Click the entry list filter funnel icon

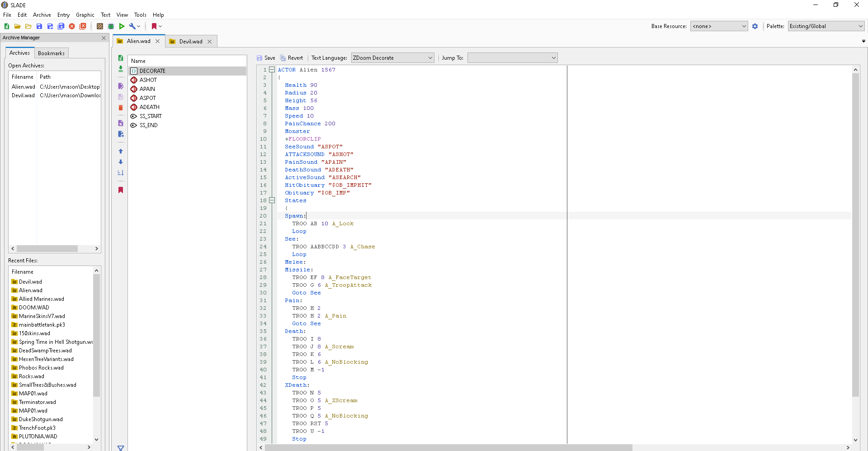(x=121, y=448)
